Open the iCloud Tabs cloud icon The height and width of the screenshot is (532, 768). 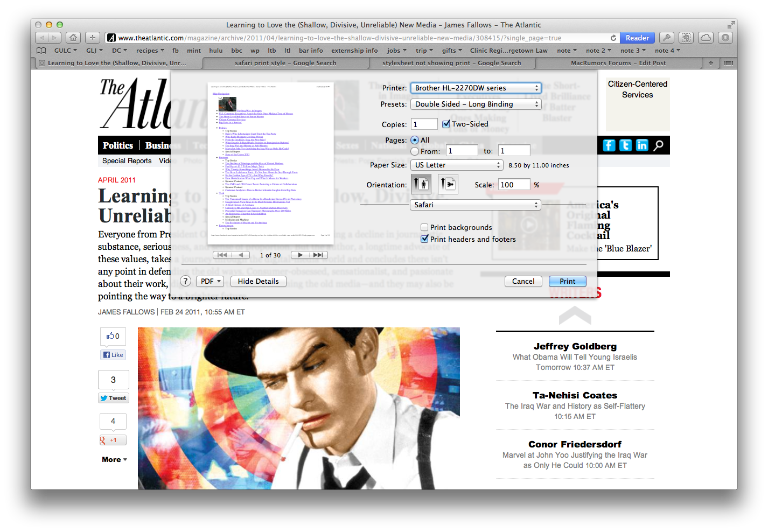tap(706, 38)
